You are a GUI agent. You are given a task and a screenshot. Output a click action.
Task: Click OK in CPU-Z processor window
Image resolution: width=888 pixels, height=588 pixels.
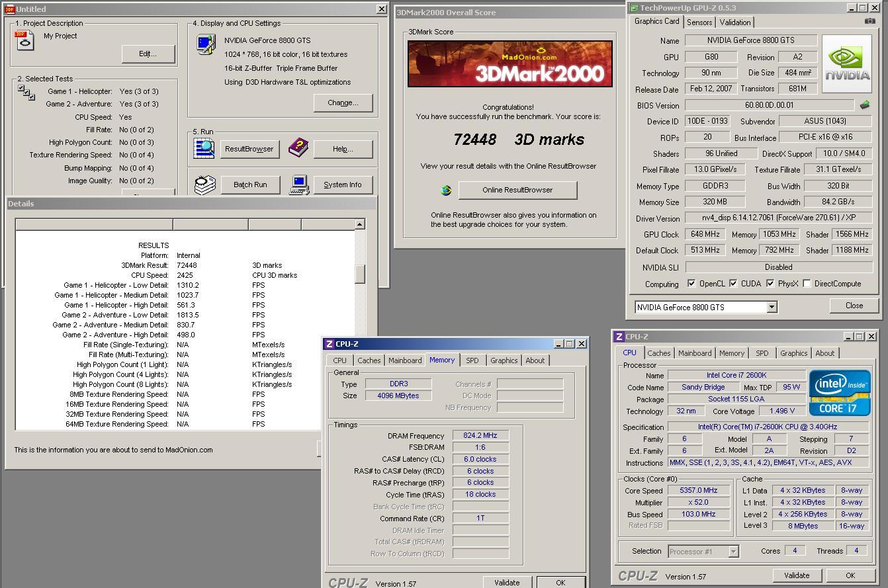click(x=850, y=575)
